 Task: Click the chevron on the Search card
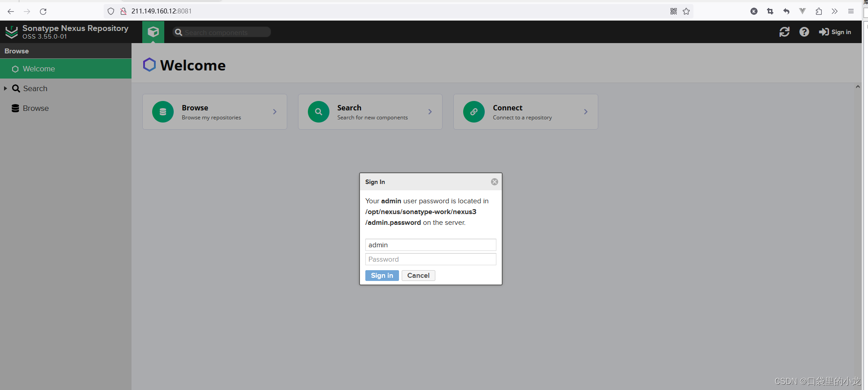(x=430, y=112)
